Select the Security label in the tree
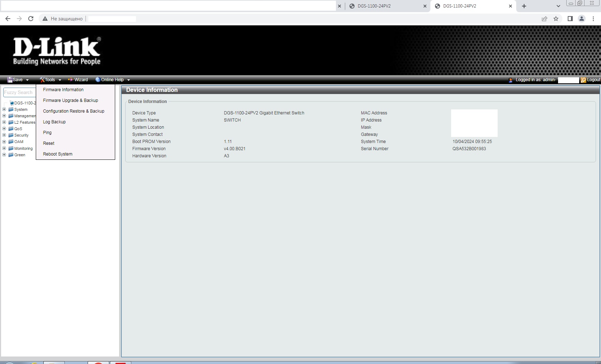The image size is (601, 364). coord(21,135)
